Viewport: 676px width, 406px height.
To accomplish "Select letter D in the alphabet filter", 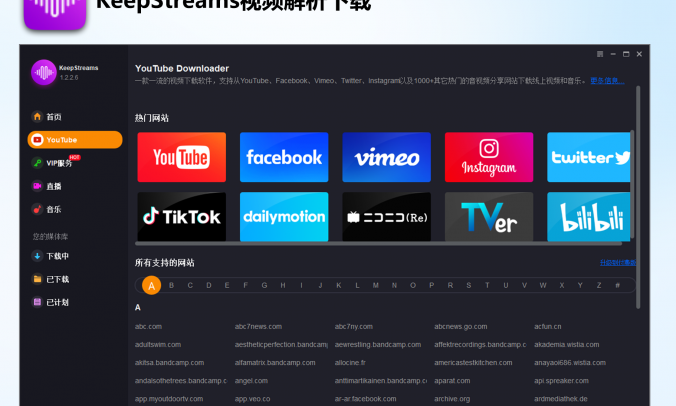I will (209, 285).
